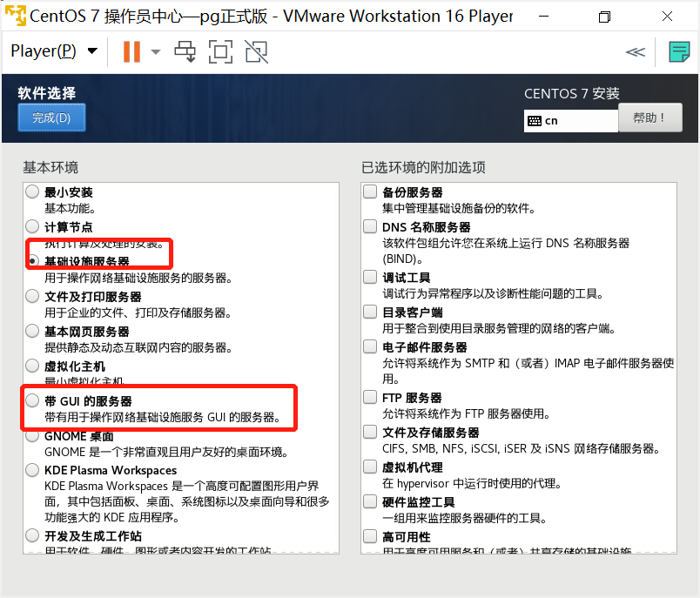
Task: Select GNOME 桌面 radio button
Action: pyautogui.click(x=32, y=435)
